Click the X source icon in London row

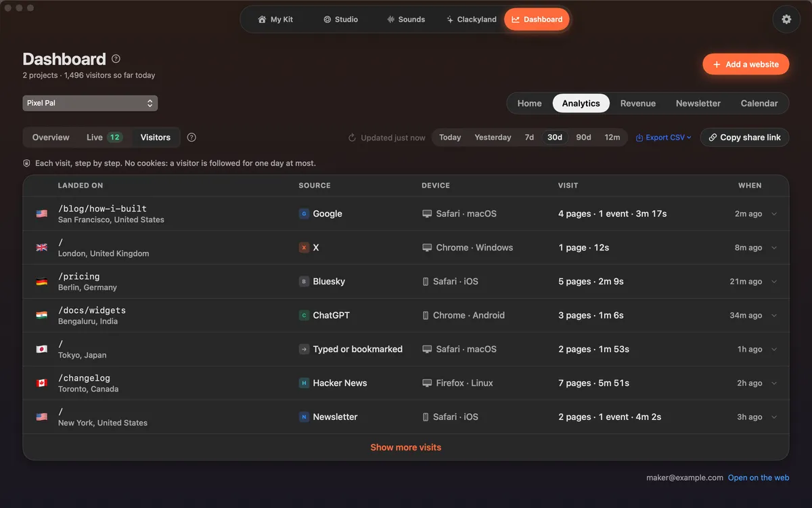coord(304,248)
